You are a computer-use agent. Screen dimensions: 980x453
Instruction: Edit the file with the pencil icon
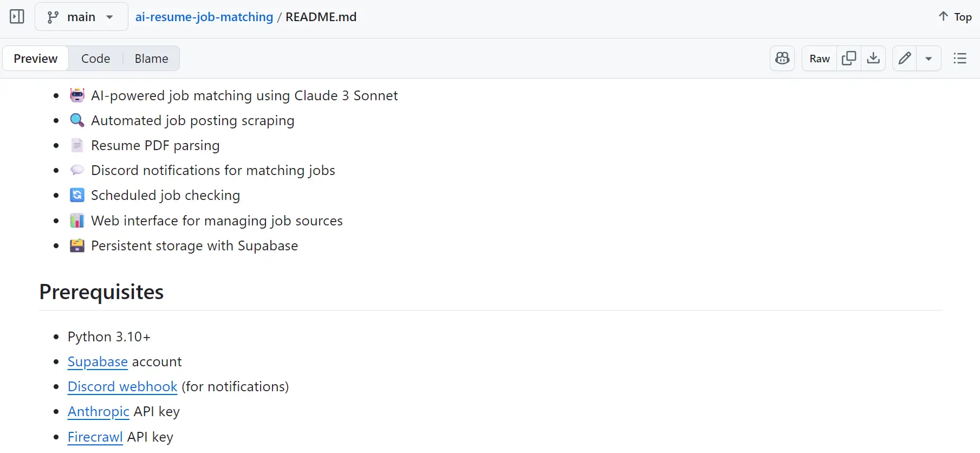[904, 58]
